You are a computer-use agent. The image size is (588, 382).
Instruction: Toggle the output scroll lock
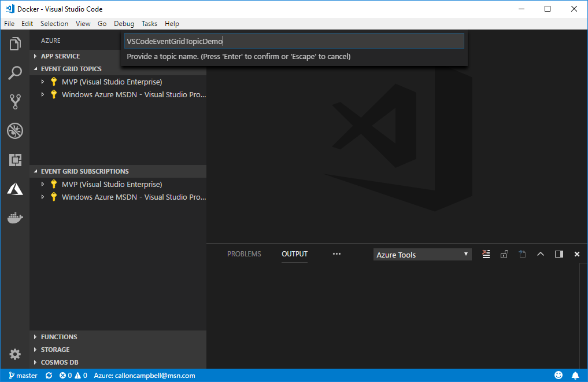pyautogui.click(x=504, y=254)
